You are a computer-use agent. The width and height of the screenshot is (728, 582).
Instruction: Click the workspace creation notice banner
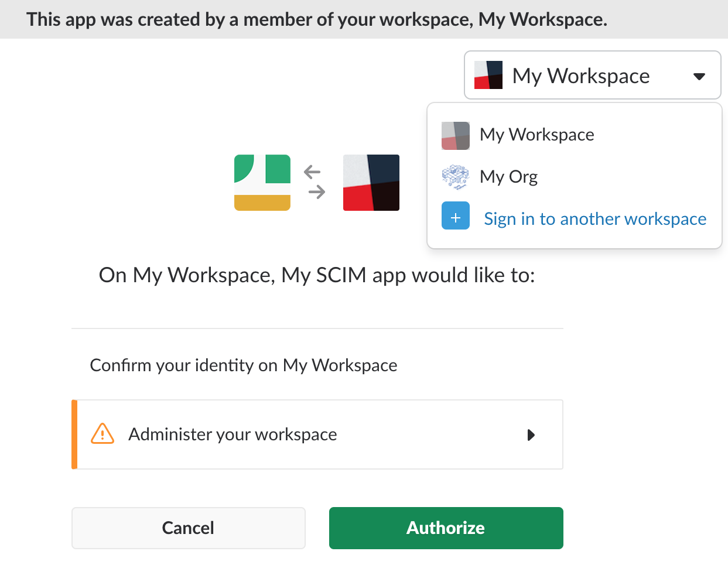(x=364, y=19)
